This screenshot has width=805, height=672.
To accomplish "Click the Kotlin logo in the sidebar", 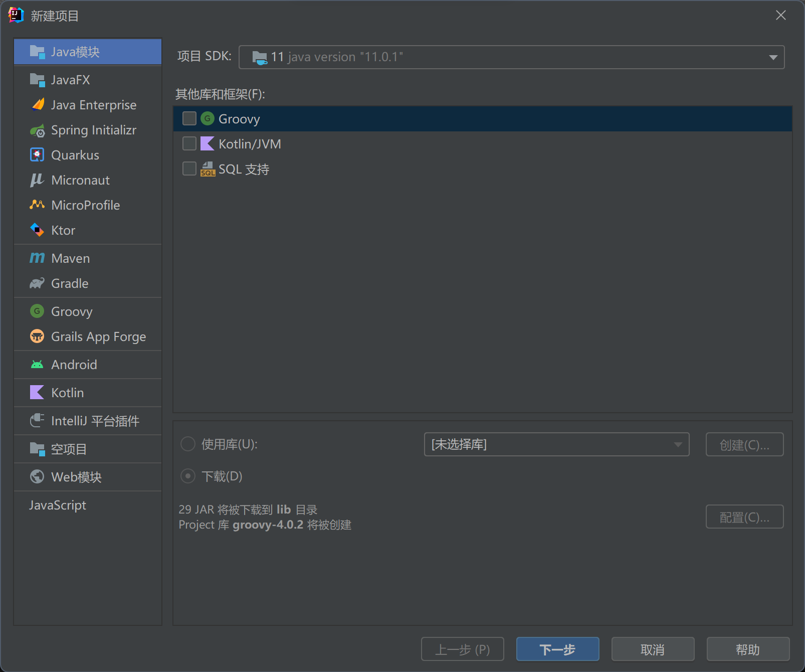I will (37, 392).
